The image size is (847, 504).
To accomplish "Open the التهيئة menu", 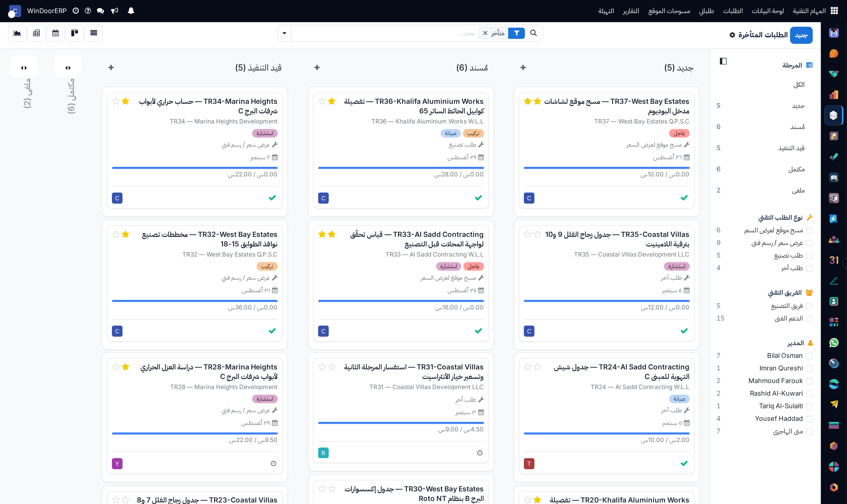I will tap(606, 11).
